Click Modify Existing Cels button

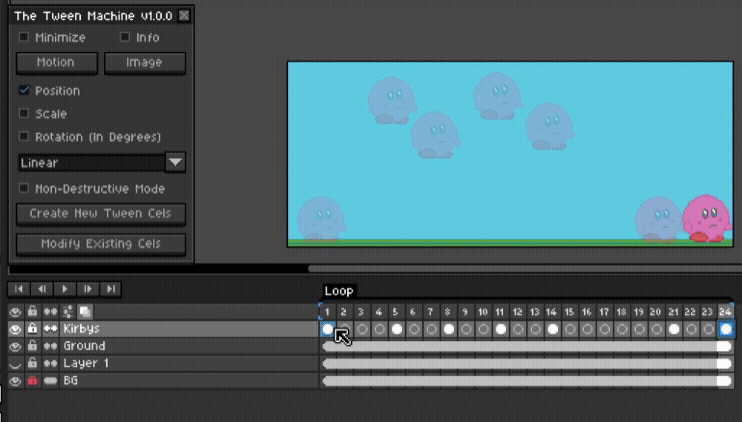pos(101,244)
